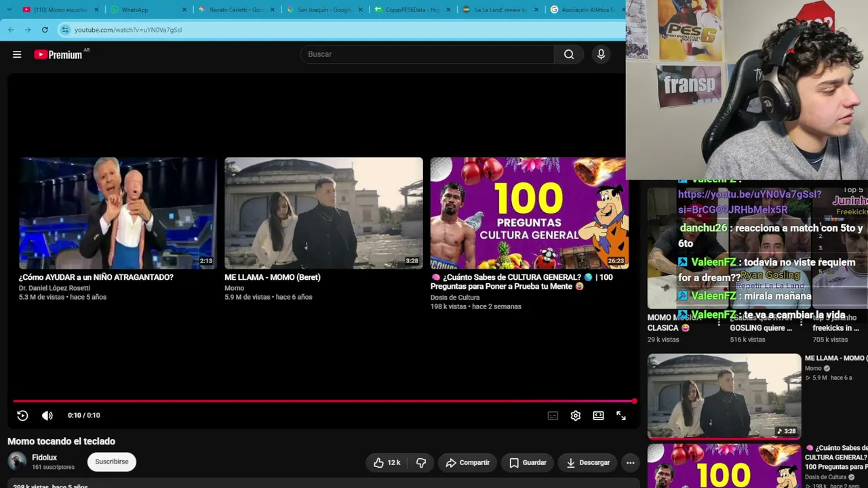The image size is (868, 488).
Task: Open Juninho freekicks sidebar video thumbnail
Action: (x=840, y=248)
